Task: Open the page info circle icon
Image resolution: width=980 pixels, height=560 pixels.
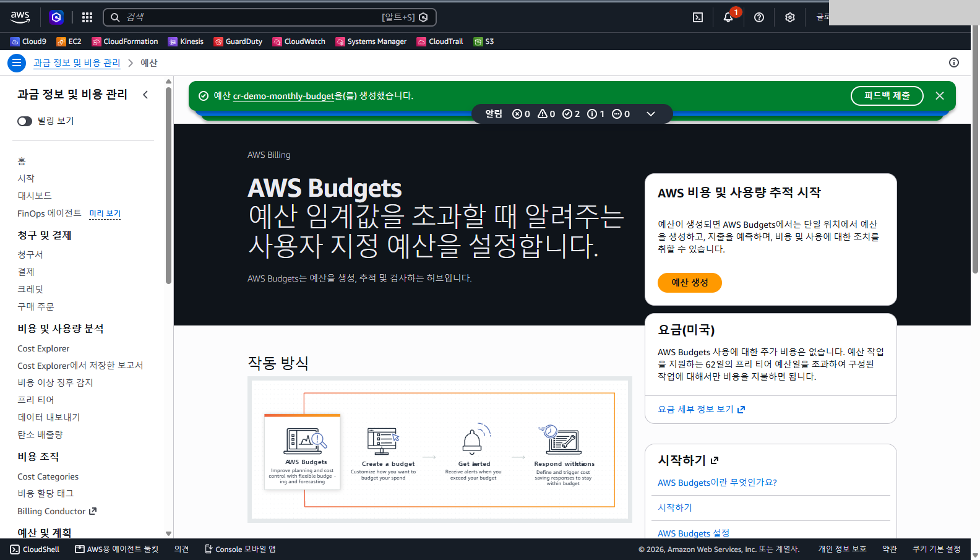Action: [954, 62]
